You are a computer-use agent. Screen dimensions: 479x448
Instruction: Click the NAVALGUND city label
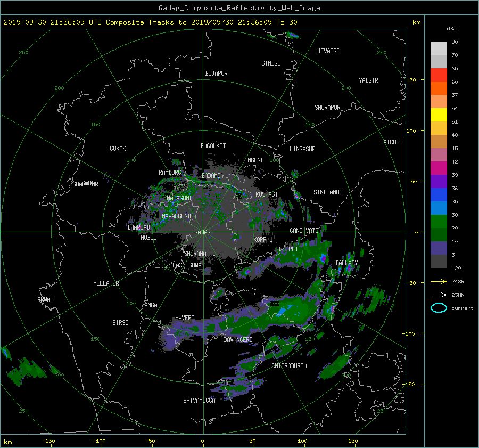(x=176, y=216)
